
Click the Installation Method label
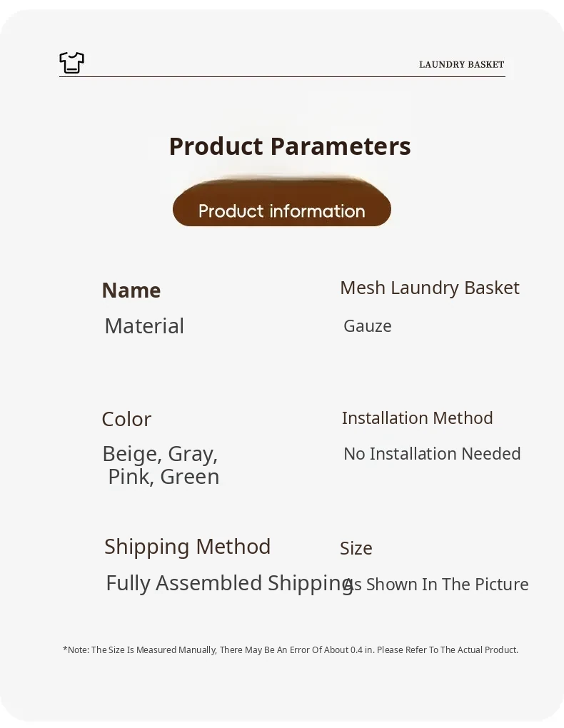(x=418, y=418)
